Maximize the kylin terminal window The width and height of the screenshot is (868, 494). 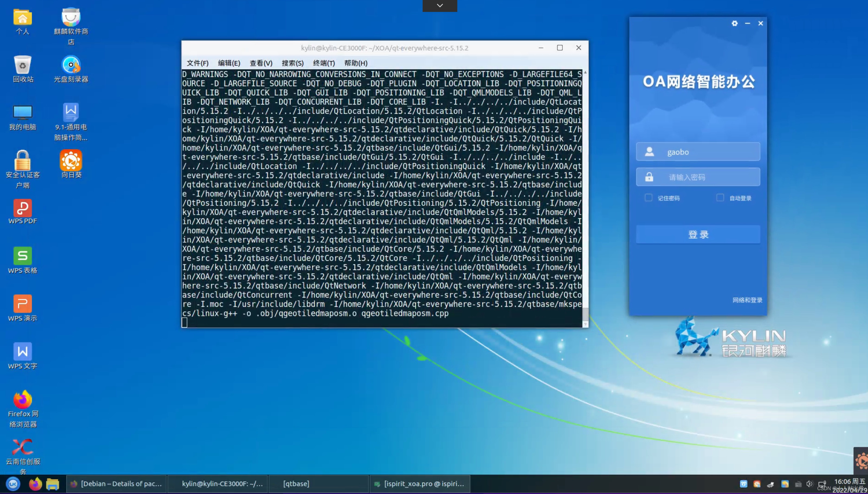(560, 48)
